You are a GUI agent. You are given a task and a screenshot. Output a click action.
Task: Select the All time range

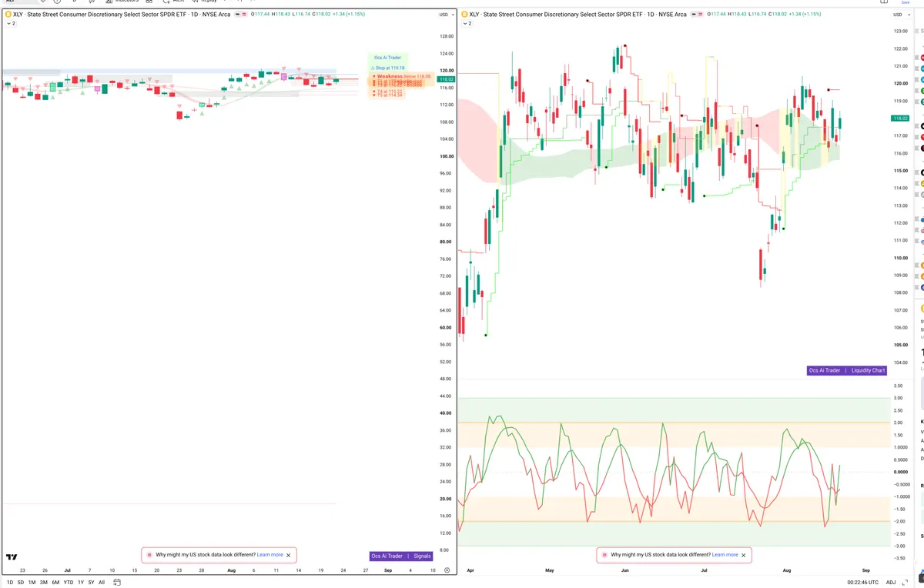coord(102,583)
